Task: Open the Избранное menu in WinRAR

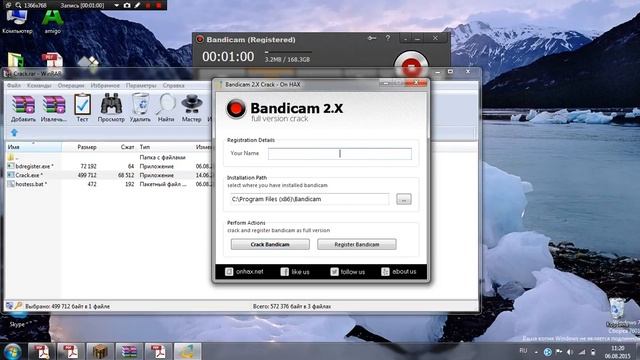Action: click(x=105, y=85)
